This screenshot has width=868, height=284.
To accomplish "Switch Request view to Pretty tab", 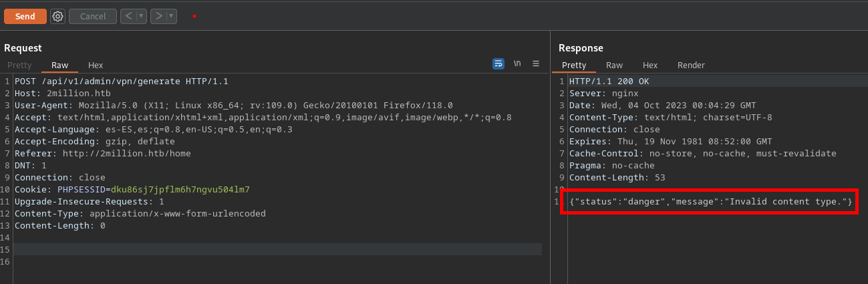I will click(19, 65).
